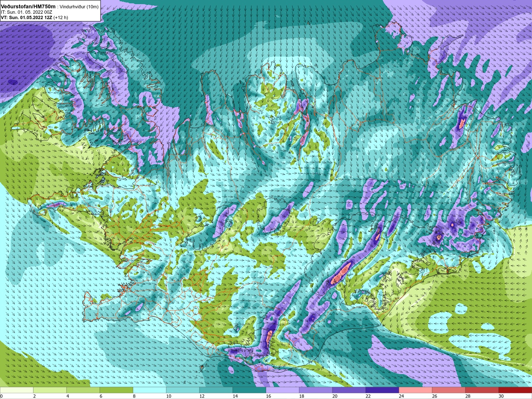Click the legend value label 6
The width and height of the screenshot is (532, 399).
[101, 396]
